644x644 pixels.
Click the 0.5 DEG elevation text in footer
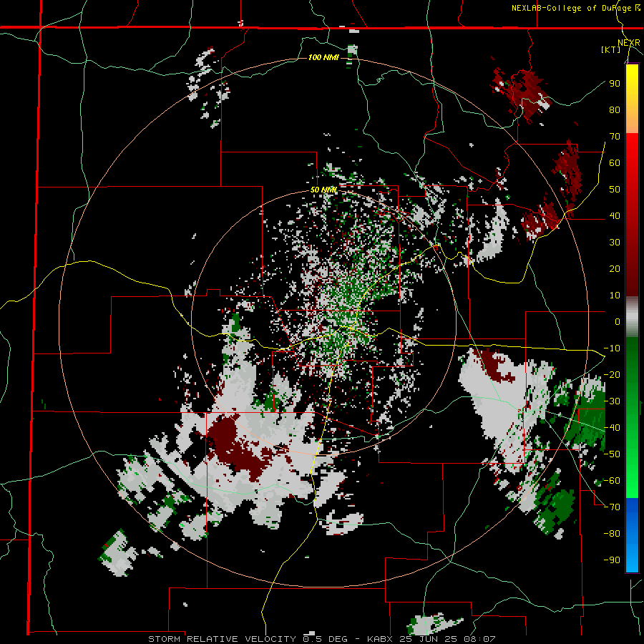[x=326, y=639]
